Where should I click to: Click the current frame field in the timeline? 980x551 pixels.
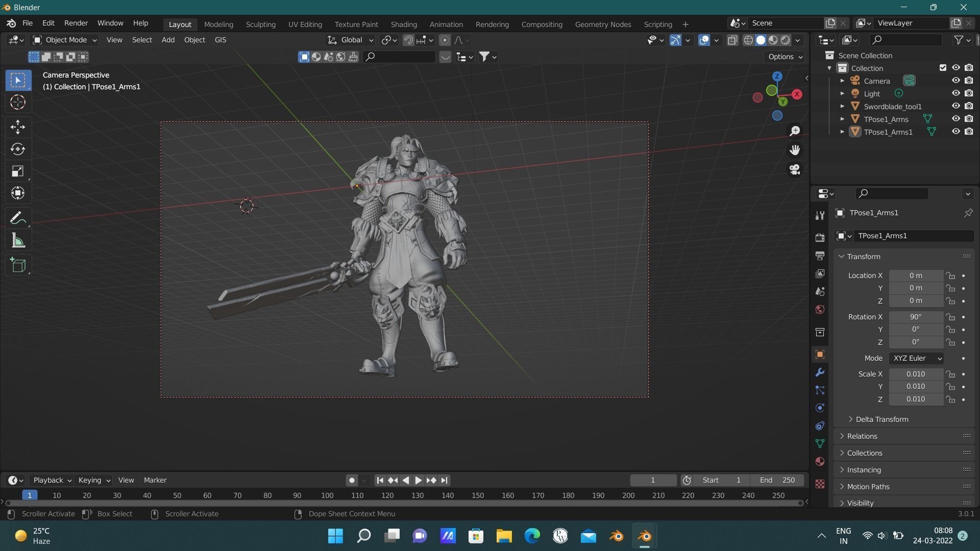point(652,480)
